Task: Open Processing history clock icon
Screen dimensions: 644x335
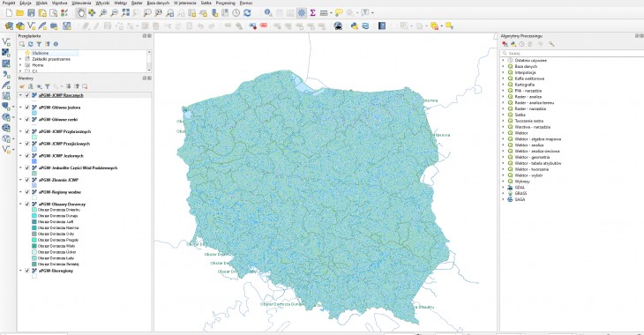Action: pos(521,44)
